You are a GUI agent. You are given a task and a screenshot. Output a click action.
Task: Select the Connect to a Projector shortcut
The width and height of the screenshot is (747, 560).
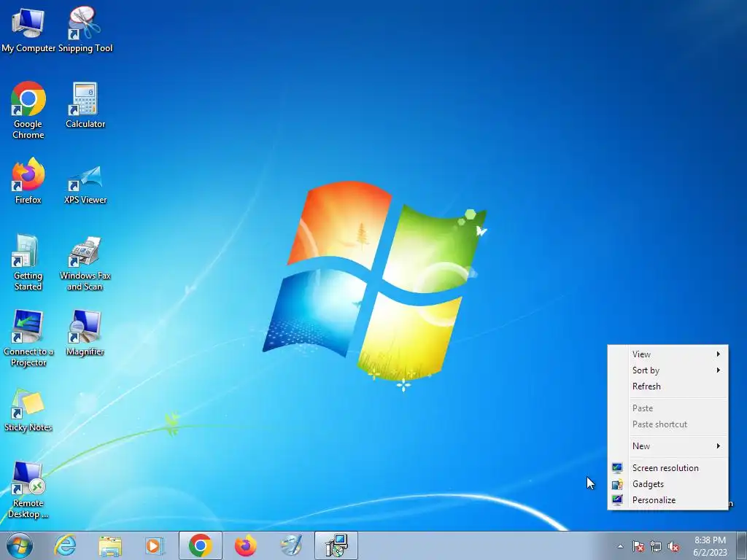tap(28, 338)
